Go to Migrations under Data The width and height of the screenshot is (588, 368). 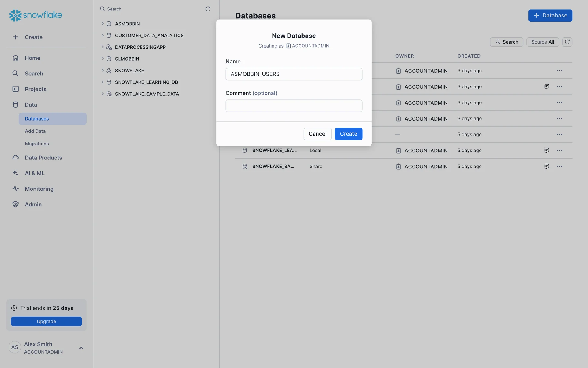point(37,144)
